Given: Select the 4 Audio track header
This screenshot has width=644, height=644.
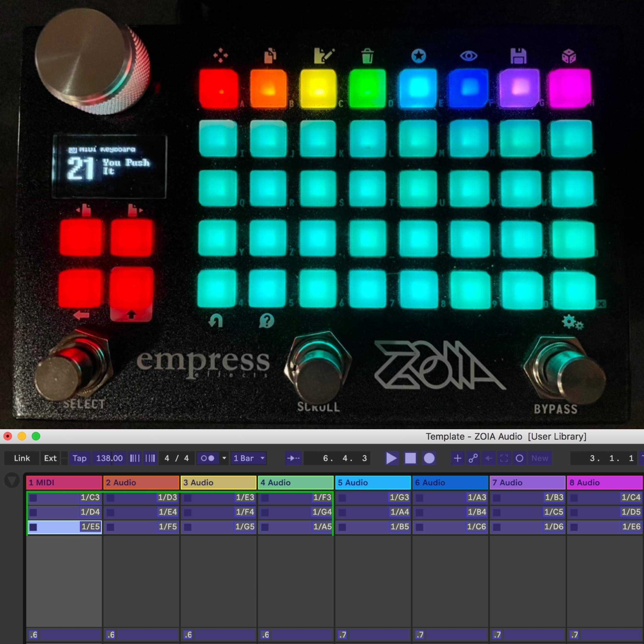Looking at the screenshot, I should [x=296, y=482].
